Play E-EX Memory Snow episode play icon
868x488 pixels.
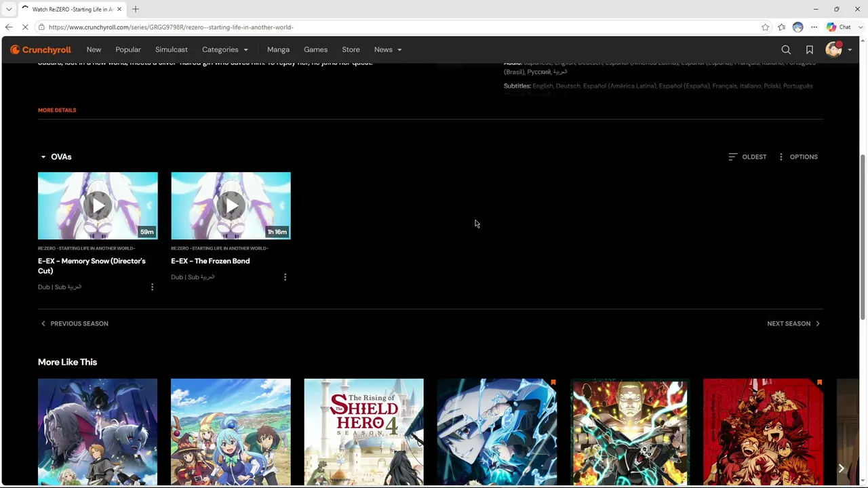pos(98,205)
